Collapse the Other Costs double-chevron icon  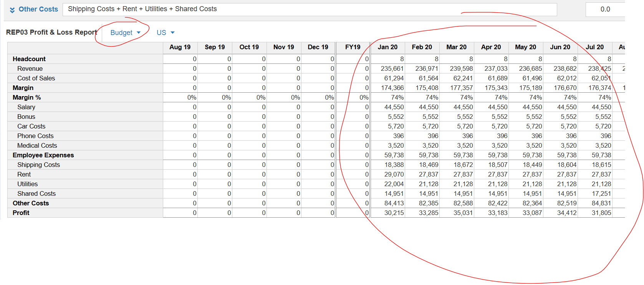tap(12, 10)
